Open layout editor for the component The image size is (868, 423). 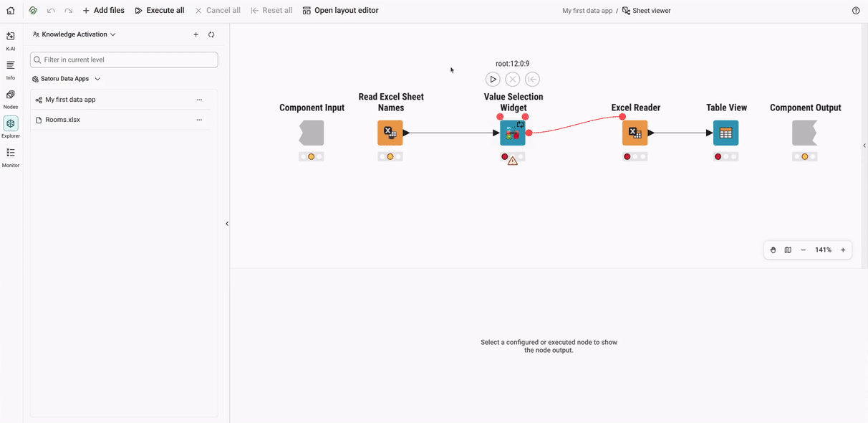pos(341,11)
